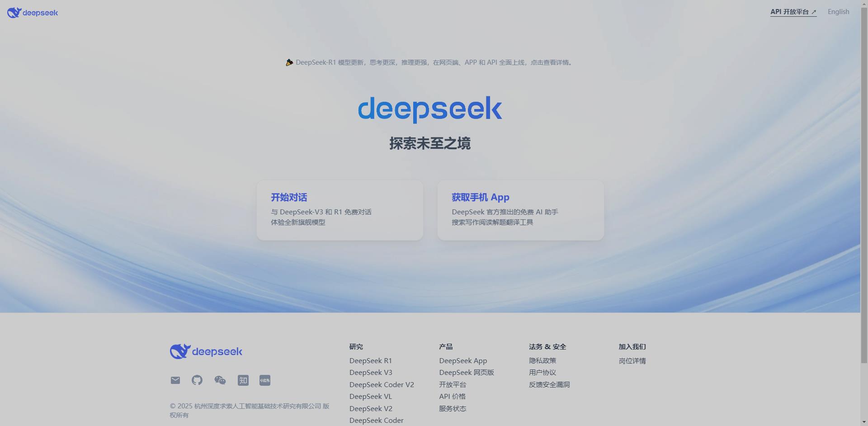Open API 开放平台 link
Image resolution: width=868 pixels, height=426 pixels.
793,12
